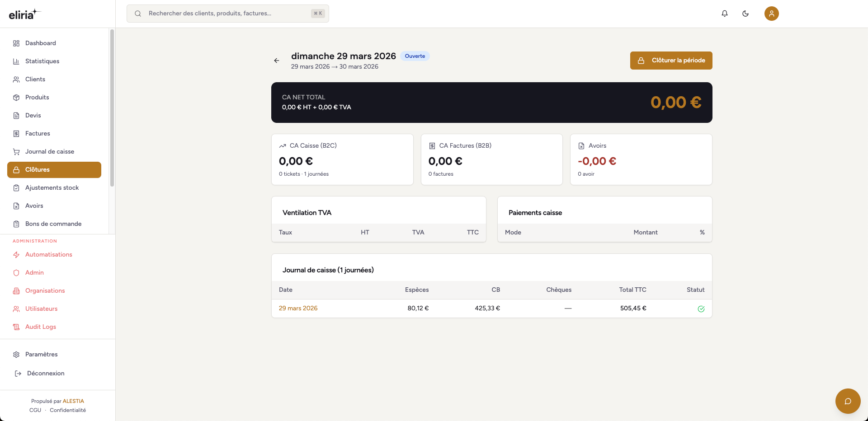868x421 pixels.
Task: Open CGU link
Action: click(35, 410)
